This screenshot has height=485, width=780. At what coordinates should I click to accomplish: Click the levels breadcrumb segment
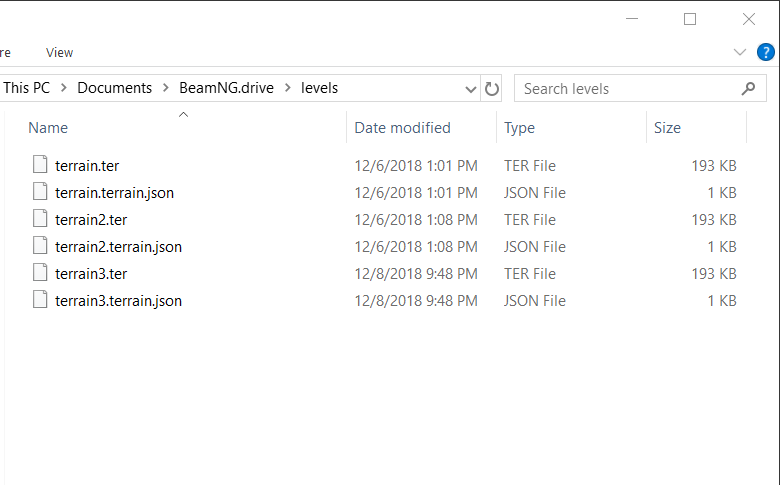[x=319, y=88]
